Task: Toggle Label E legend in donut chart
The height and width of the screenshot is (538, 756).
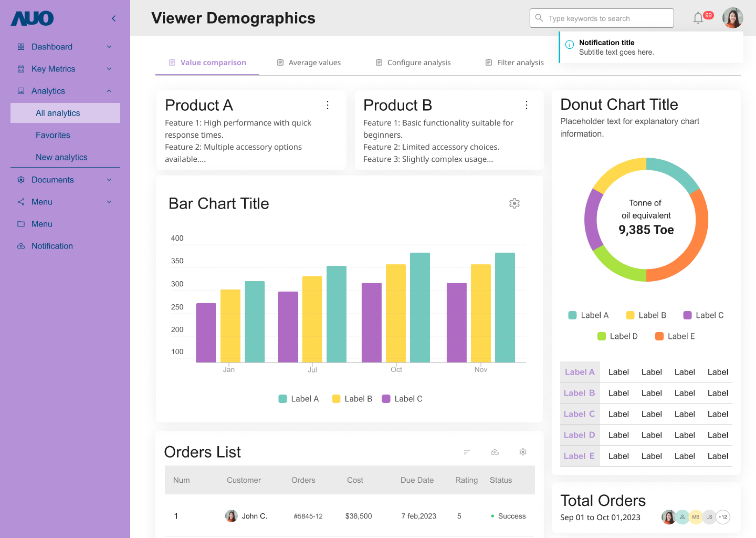Action: tap(675, 337)
